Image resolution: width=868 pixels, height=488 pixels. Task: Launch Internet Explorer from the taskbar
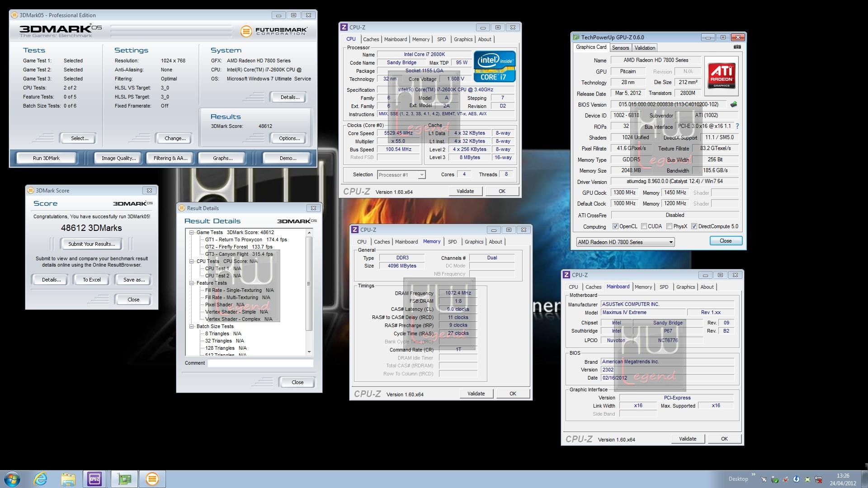(41, 479)
